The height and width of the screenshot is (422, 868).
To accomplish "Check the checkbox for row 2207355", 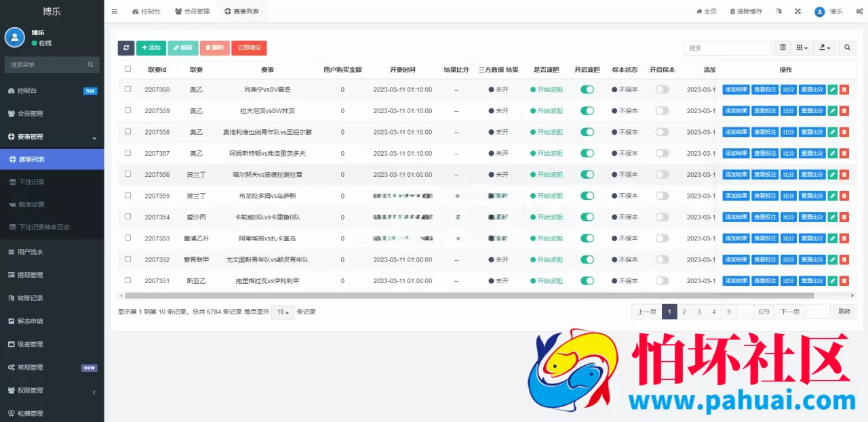I will point(127,195).
